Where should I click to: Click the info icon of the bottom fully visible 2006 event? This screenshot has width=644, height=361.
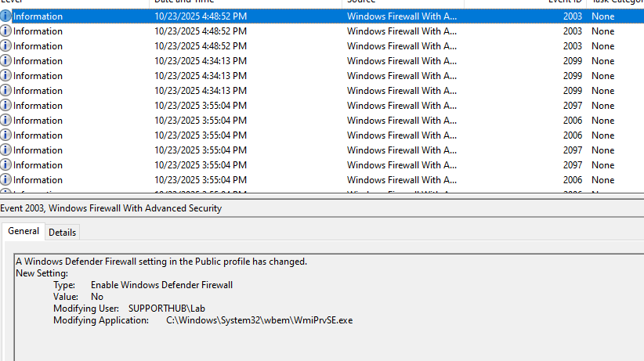pos(6,180)
